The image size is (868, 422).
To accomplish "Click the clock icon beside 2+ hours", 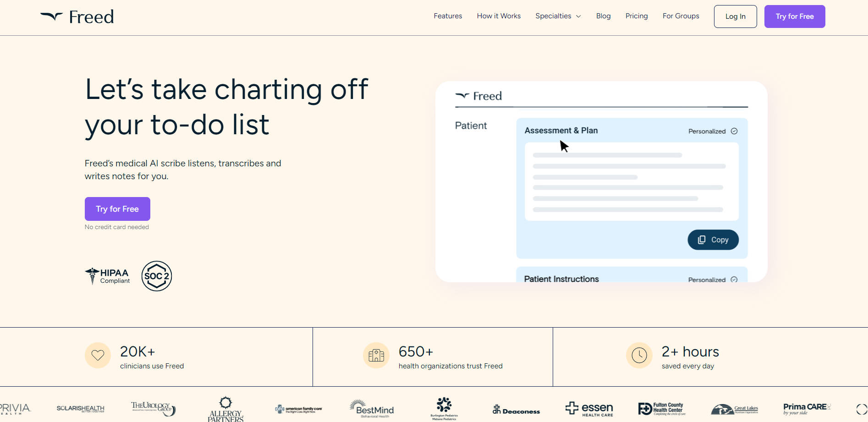I will [639, 356].
